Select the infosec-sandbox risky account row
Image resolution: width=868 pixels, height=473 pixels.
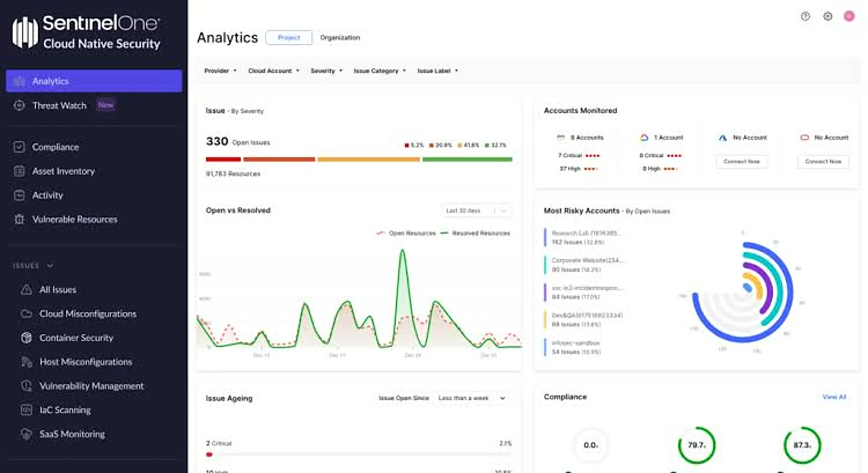point(574,347)
